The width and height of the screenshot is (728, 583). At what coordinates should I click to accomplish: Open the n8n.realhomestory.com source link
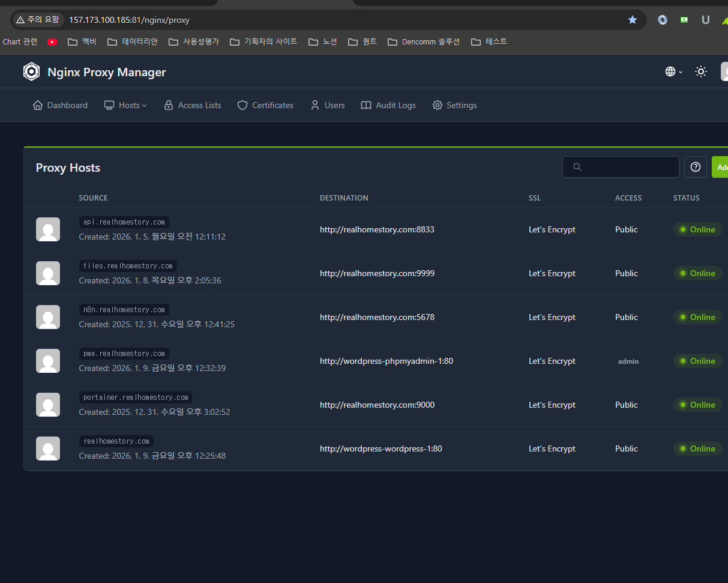(x=124, y=310)
